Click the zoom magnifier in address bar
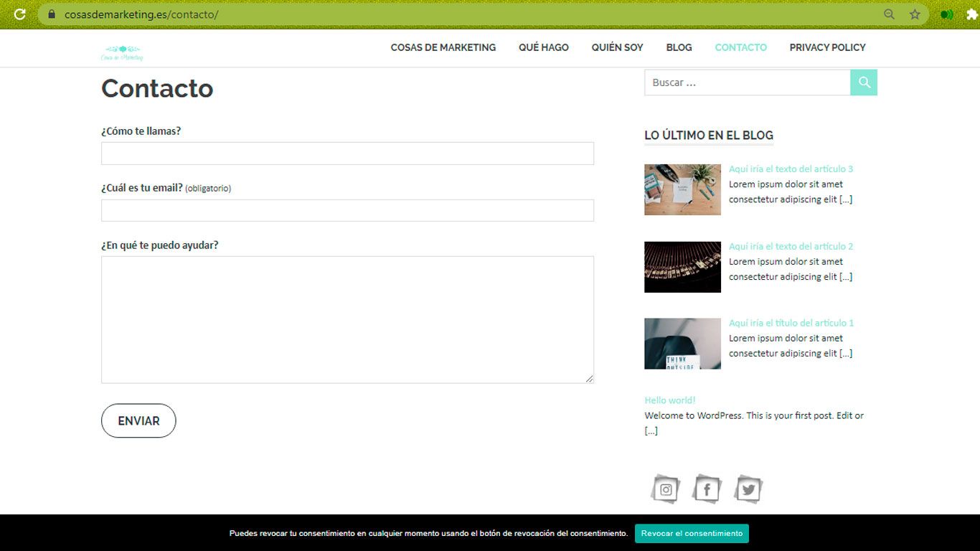The width and height of the screenshot is (980, 551). [x=889, y=14]
